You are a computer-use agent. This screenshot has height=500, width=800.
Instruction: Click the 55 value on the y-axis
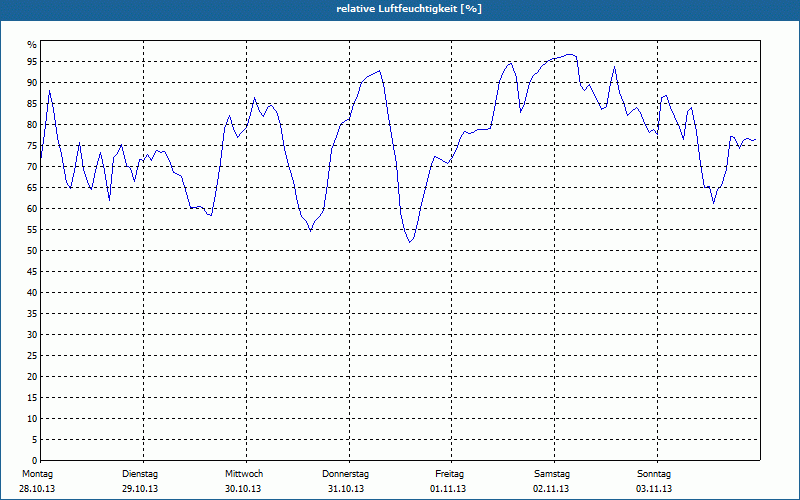pos(32,230)
